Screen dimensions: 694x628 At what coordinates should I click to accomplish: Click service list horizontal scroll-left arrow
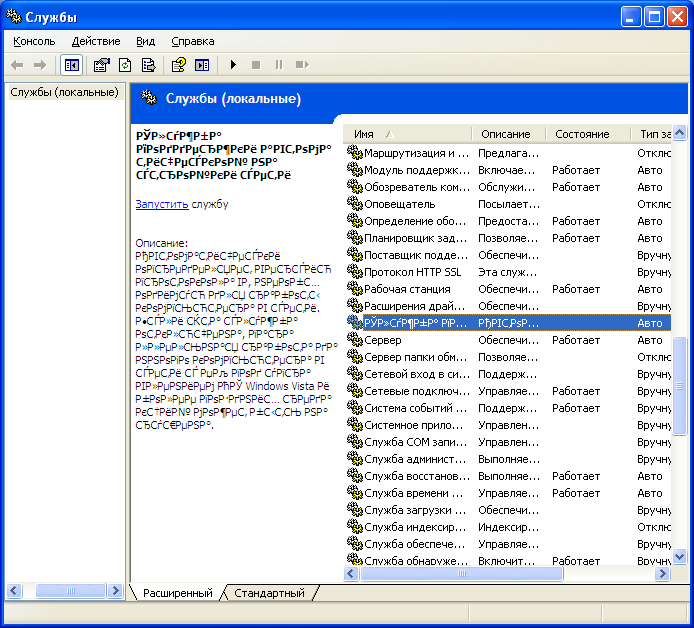point(351,574)
